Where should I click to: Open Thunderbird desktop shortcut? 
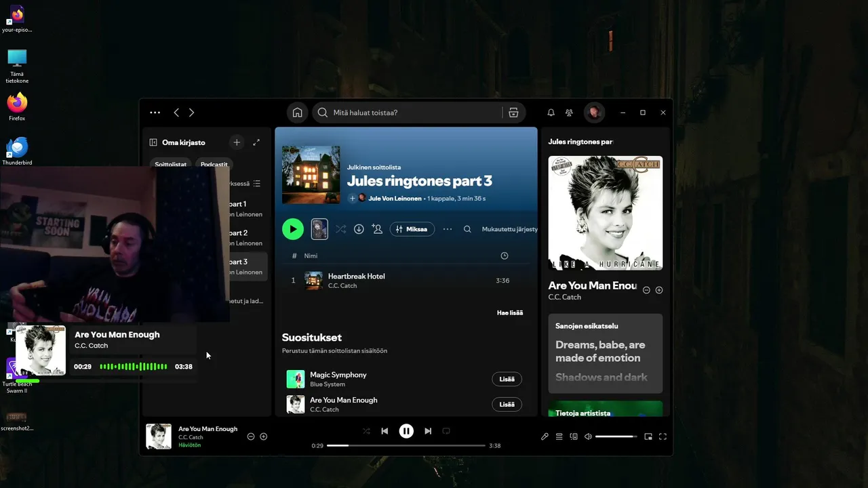pyautogui.click(x=17, y=151)
